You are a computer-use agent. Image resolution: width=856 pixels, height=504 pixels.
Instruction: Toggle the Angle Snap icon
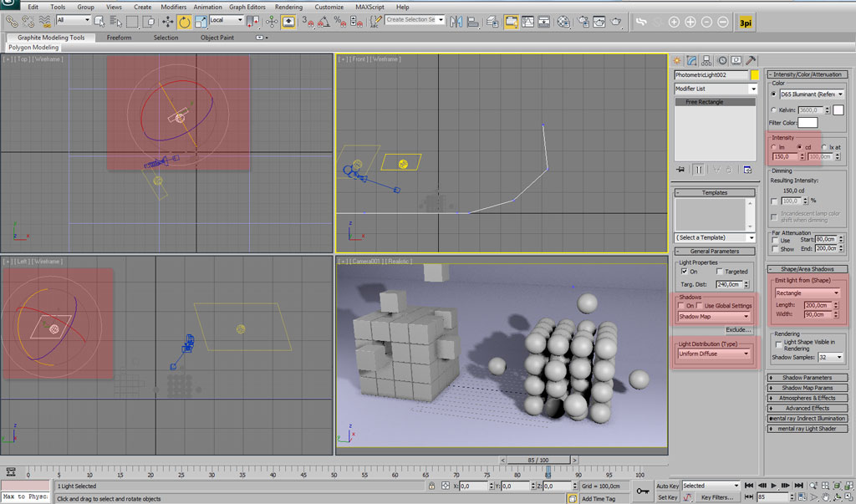324,22
